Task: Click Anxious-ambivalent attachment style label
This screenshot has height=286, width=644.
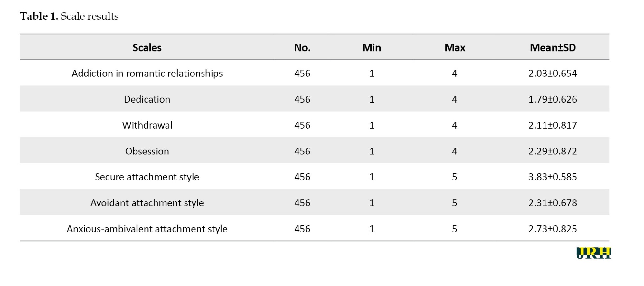Action: pyautogui.click(x=147, y=229)
